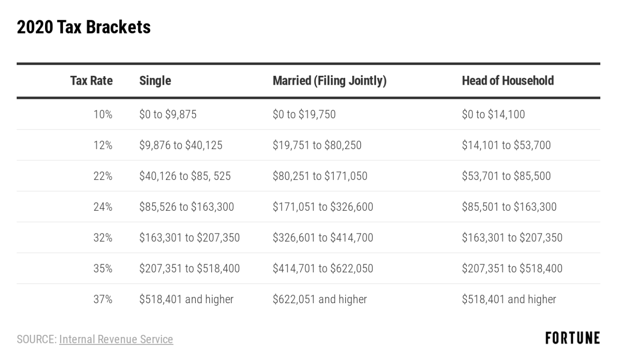Select the $80,251 to $171,050 cell
The image size is (617, 364).
pos(320,176)
